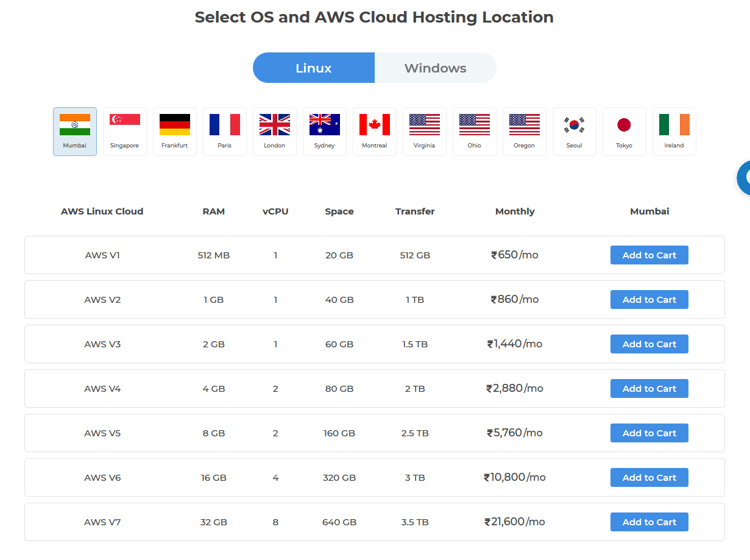The image size is (750, 560).
Task: Choose the London UK flag location
Action: [275, 132]
